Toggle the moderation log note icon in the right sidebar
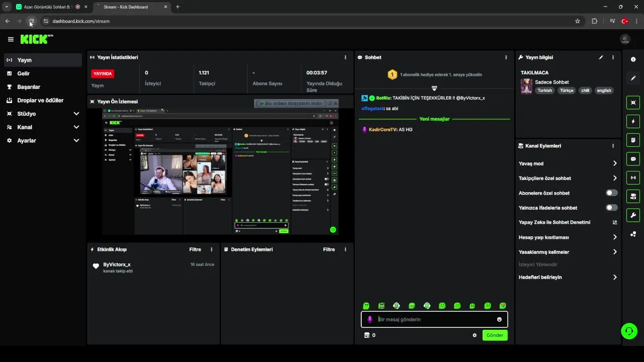Screen dimensions: 644x362 coord(633,140)
